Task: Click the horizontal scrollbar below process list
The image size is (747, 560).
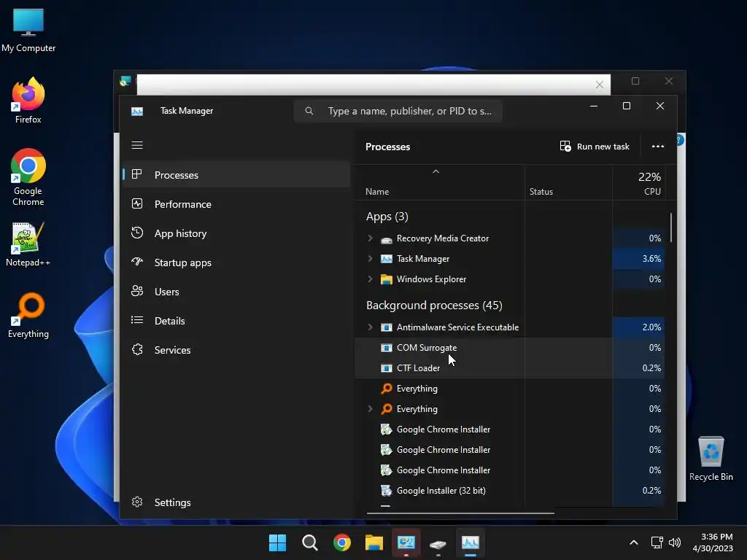Action: 460,513
